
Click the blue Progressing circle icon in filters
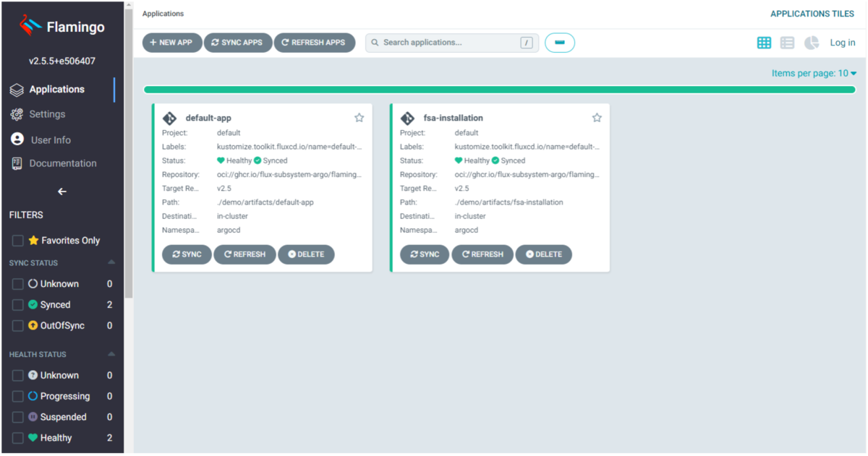(33, 396)
